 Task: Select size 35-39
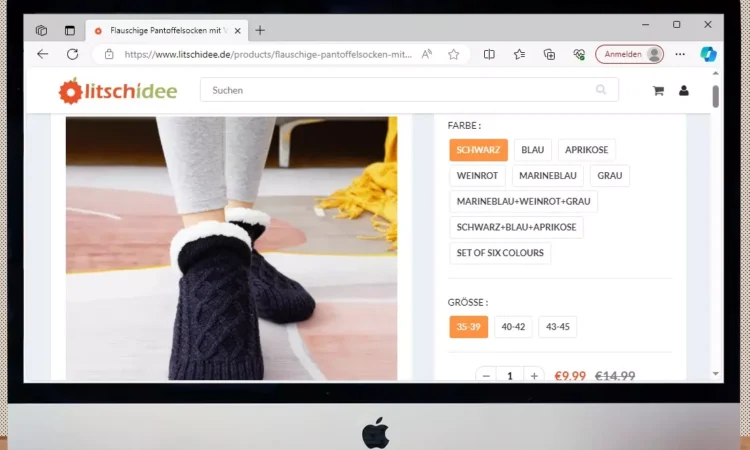pyautogui.click(x=469, y=327)
